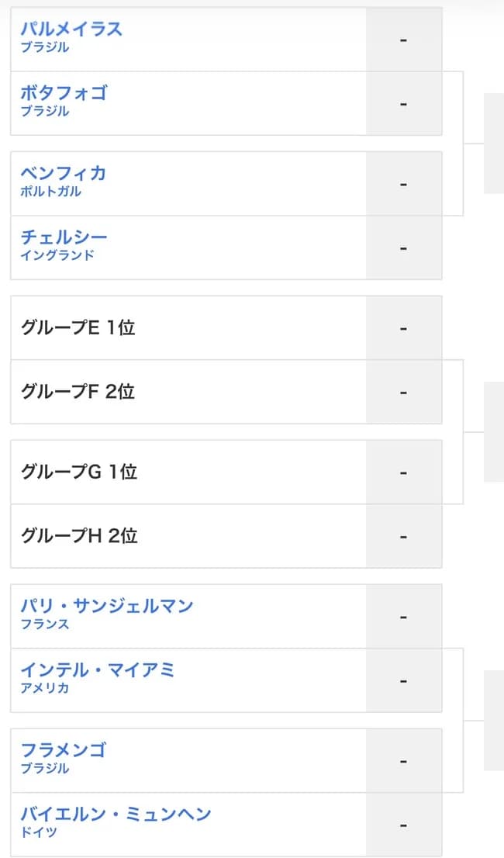This screenshot has height=858, width=504.
Task: Click the score cell for フラメンゴ
Action: pyautogui.click(x=403, y=761)
